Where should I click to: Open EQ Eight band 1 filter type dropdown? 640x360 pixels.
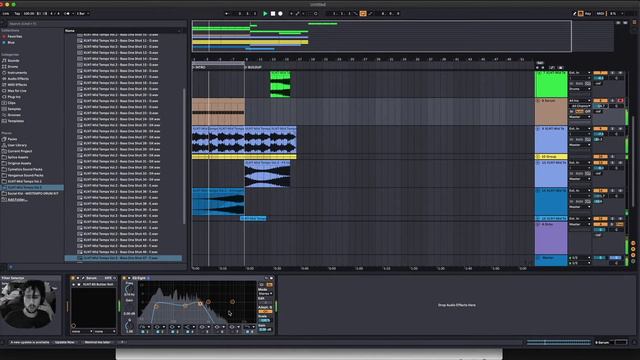(144, 327)
